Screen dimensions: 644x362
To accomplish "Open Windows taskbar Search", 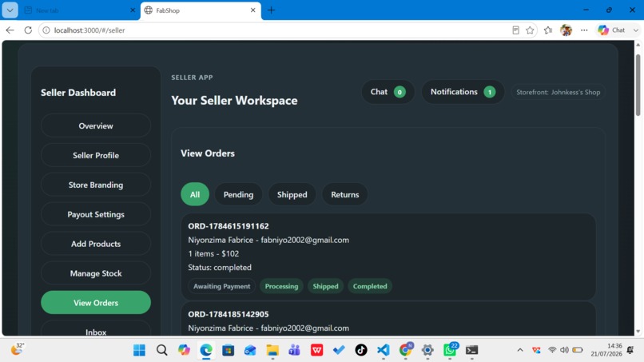I will pos(162,350).
